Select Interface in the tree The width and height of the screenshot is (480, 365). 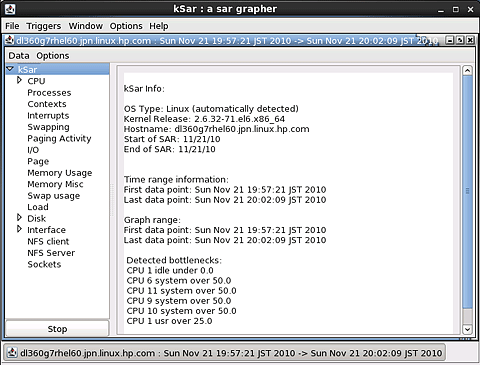(x=46, y=230)
